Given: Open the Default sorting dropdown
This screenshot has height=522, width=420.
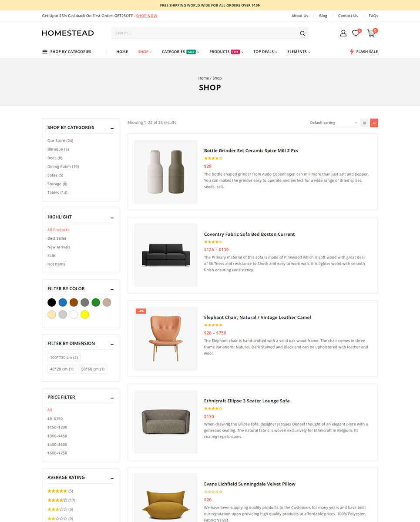Looking at the screenshot, I should [334, 123].
